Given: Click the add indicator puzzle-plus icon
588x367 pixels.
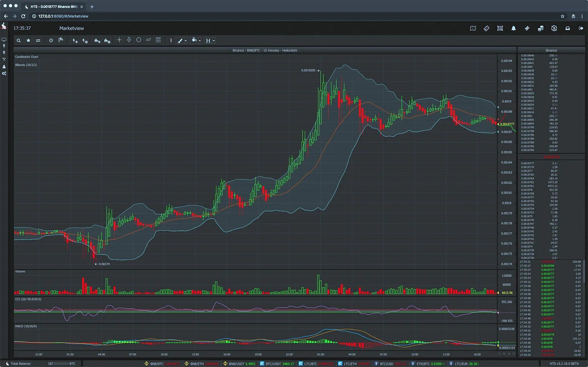Looking at the screenshot, I should click(x=97, y=40).
